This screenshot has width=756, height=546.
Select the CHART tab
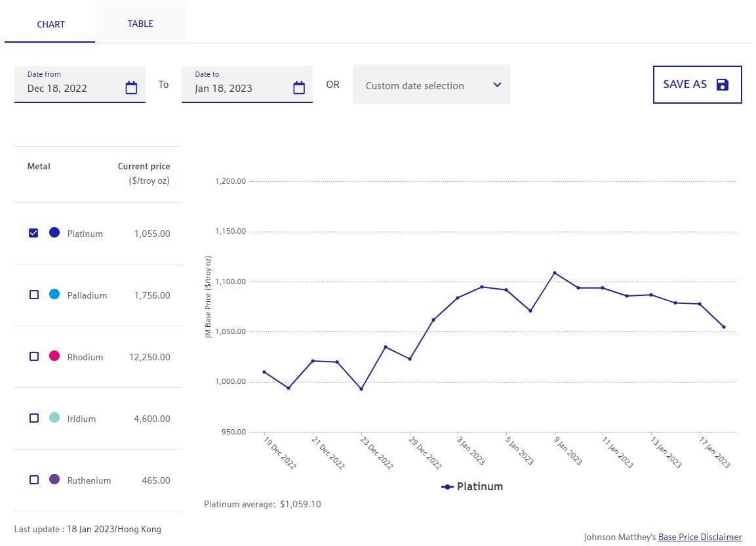pos(50,24)
